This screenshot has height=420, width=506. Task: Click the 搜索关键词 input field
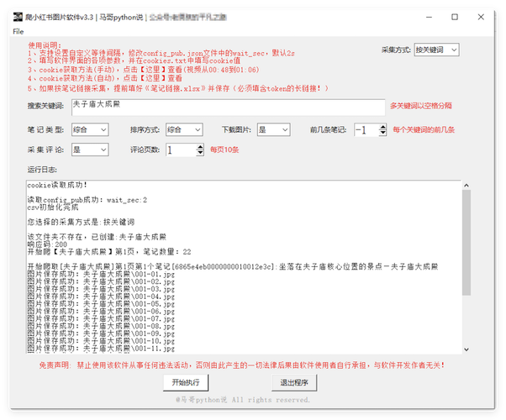(226, 106)
